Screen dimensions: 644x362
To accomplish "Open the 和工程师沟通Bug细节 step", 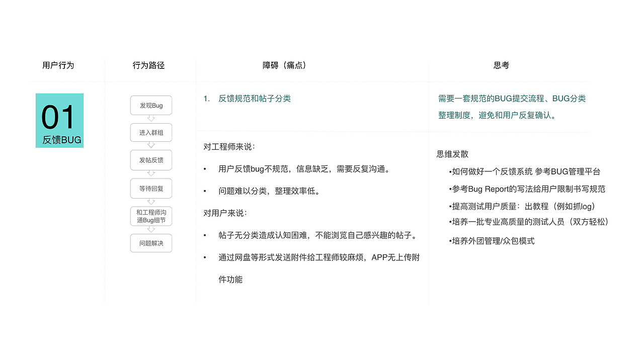I will (x=151, y=216).
